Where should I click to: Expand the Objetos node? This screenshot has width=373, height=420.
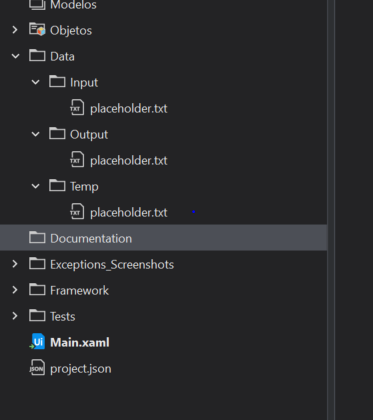coord(15,30)
